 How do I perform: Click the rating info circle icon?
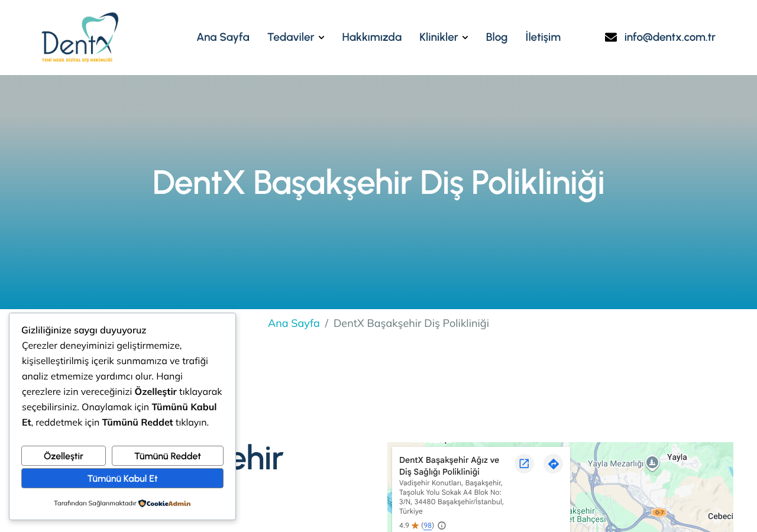point(442,525)
